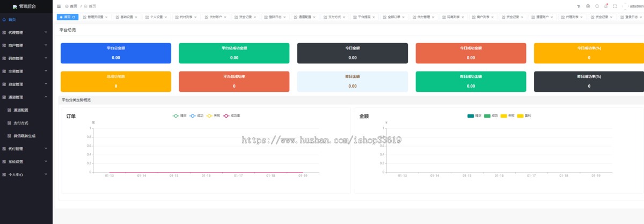Open the font size setting icon
The height and width of the screenshot is (224, 644).
pyautogui.click(x=579, y=6)
